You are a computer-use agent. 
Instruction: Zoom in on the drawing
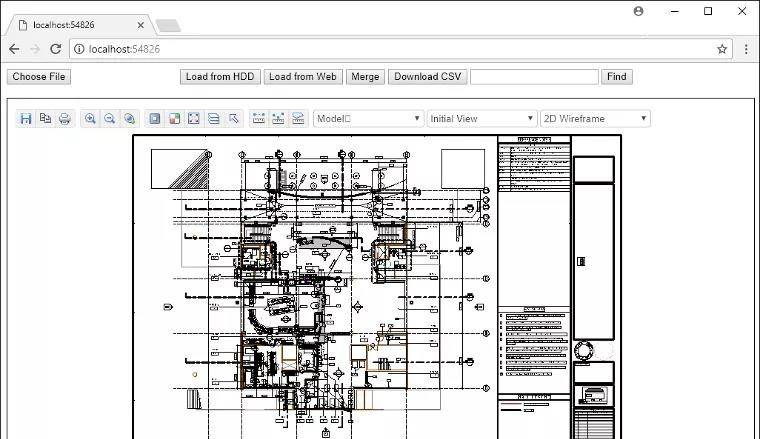(90, 119)
